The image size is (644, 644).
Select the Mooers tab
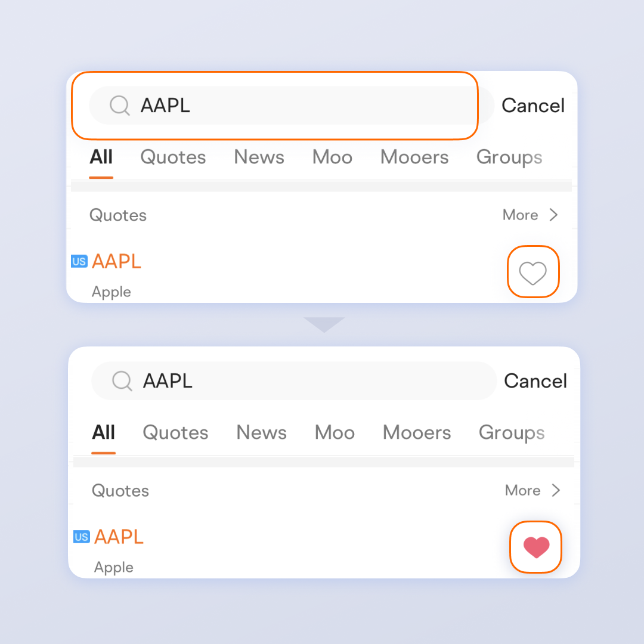(414, 157)
